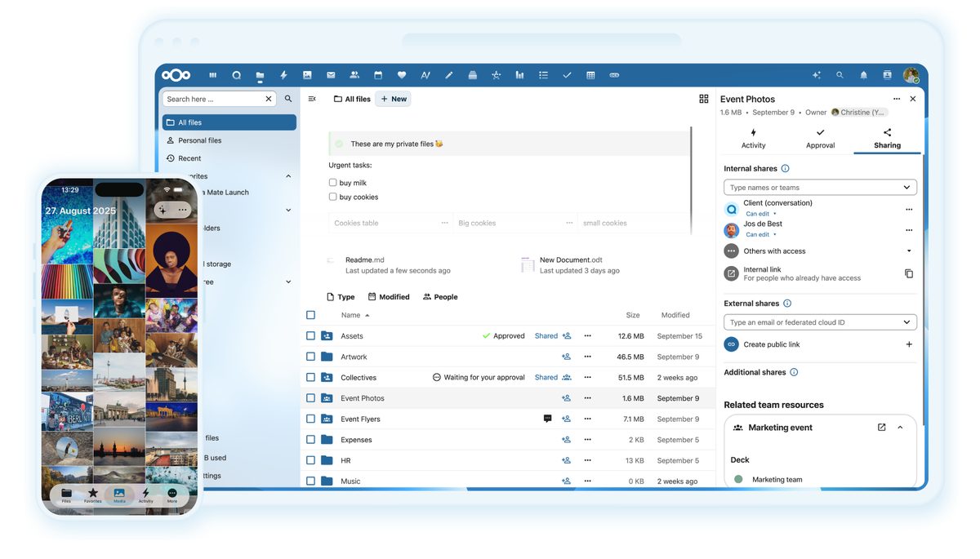The image size is (980, 559).
Task: Open the Mail app in top bar
Action: [331, 75]
